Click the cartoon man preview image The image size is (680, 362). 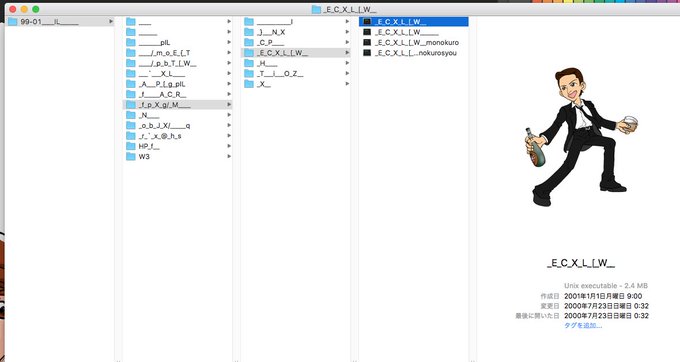pyautogui.click(x=581, y=137)
